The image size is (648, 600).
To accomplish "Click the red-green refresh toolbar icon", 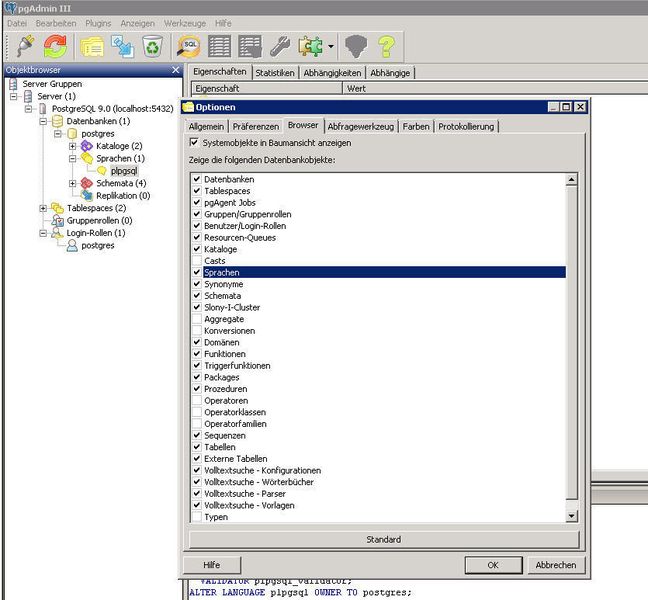I will (55, 45).
